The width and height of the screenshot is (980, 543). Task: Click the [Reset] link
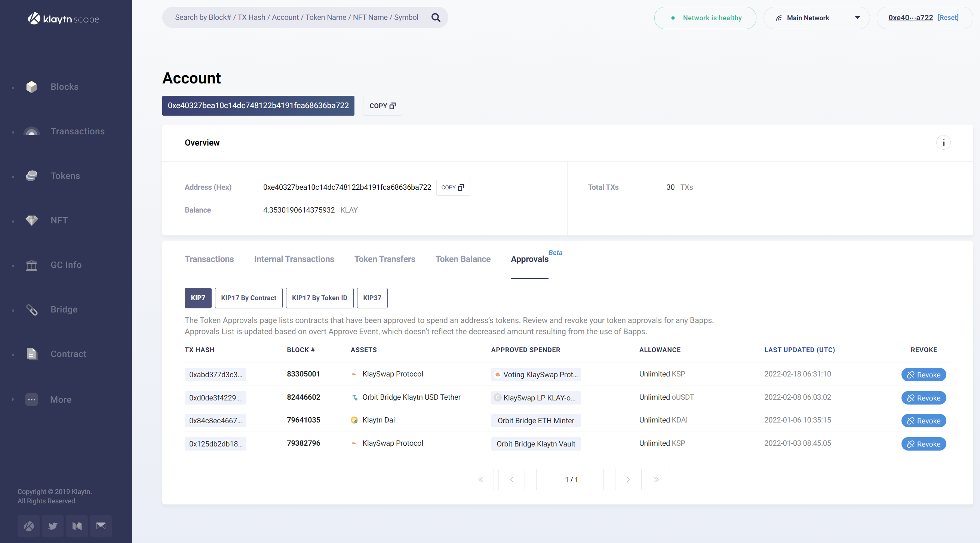[x=948, y=18]
